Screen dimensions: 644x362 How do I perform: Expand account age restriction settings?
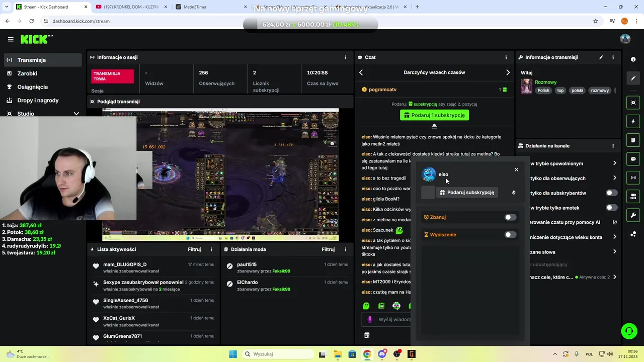point(614,237)
